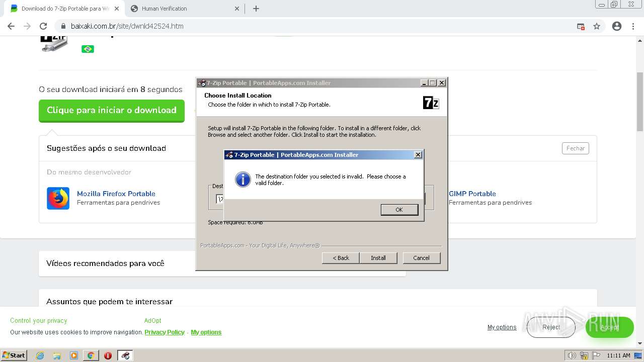Screen dimensions: 644x362
Task: Click the 'Assuntos que podem te interessar' heading
Action: click(109, 302)
